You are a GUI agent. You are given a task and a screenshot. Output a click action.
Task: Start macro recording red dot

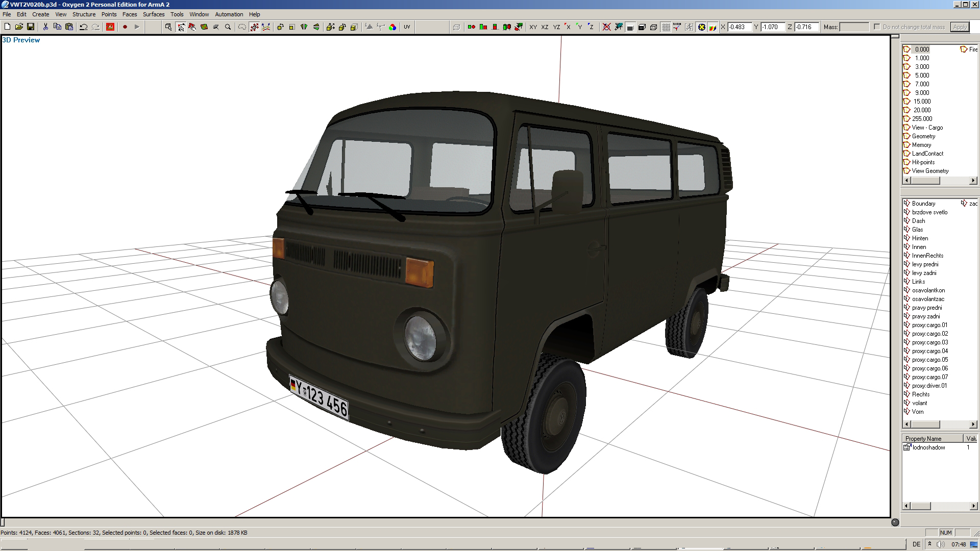click(125, 27)
